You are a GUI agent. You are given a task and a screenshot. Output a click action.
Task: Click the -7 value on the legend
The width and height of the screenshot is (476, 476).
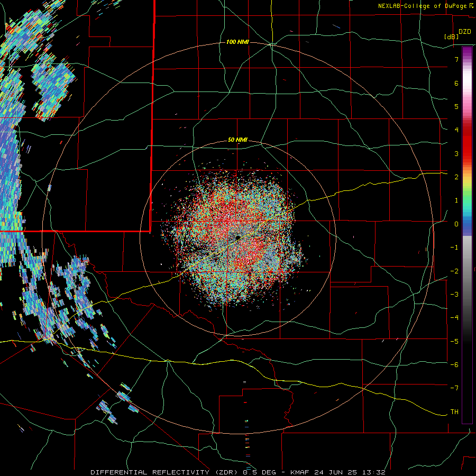454,388
